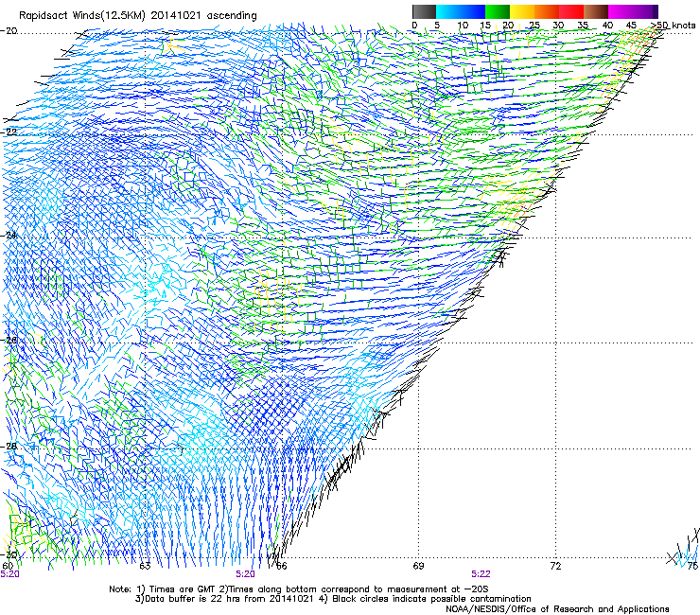700x615 pixels.
Task: Click the 'Note: 1) Times are GMT' line
Action: [299, 589]
